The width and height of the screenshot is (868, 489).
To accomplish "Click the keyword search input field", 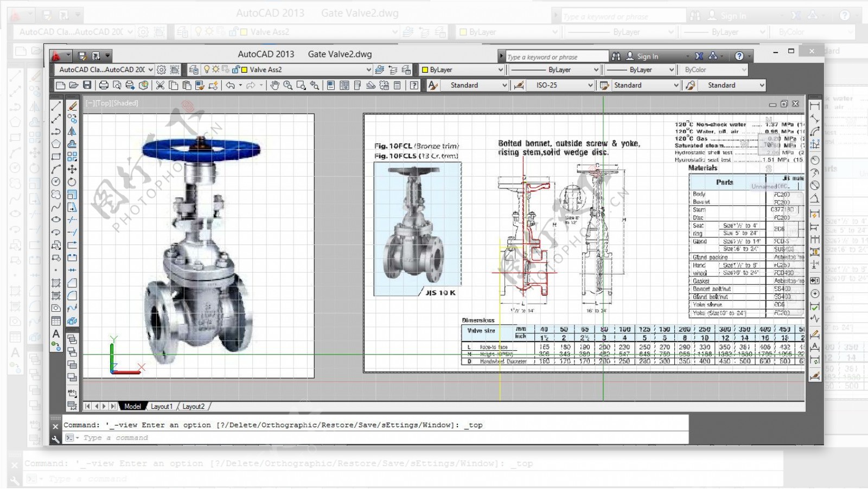I will pyautogui.click(x=557, y=56).
